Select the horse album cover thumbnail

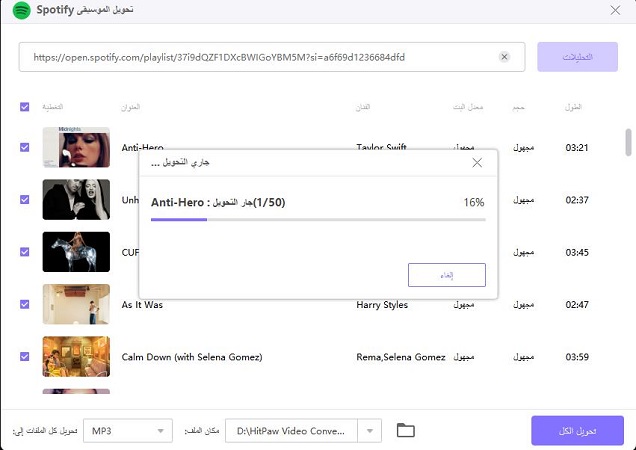(76, 252)
